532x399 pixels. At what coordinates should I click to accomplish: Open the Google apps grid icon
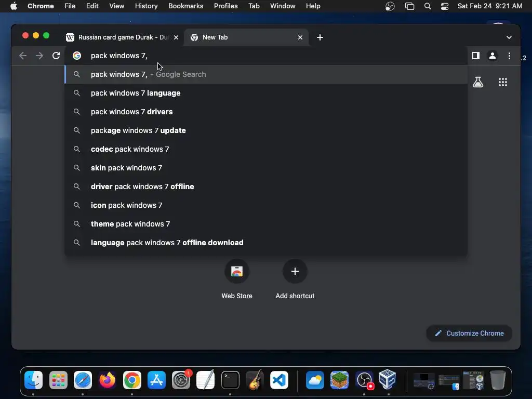[502, 82]
